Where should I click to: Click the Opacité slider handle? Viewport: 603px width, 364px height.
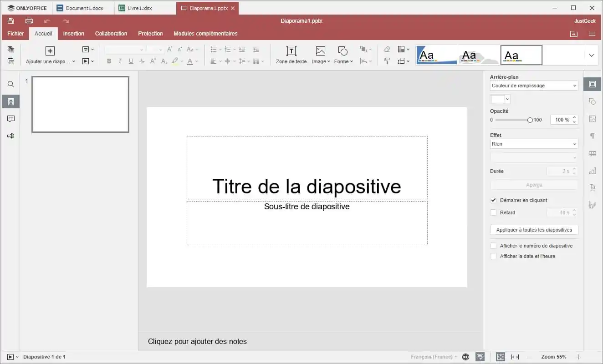tap(530, 120)
